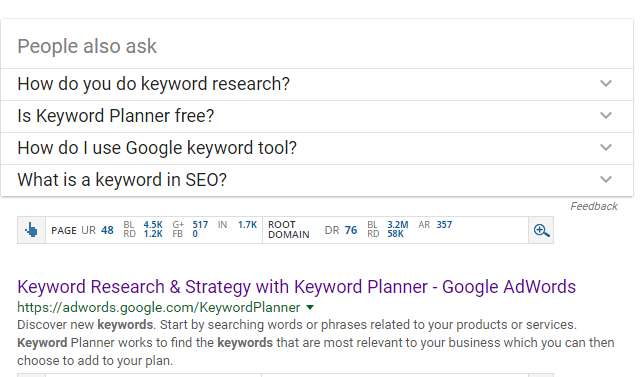
Task: Click the Ahrefs rank AR value 357
Action: tap(444, 225)
